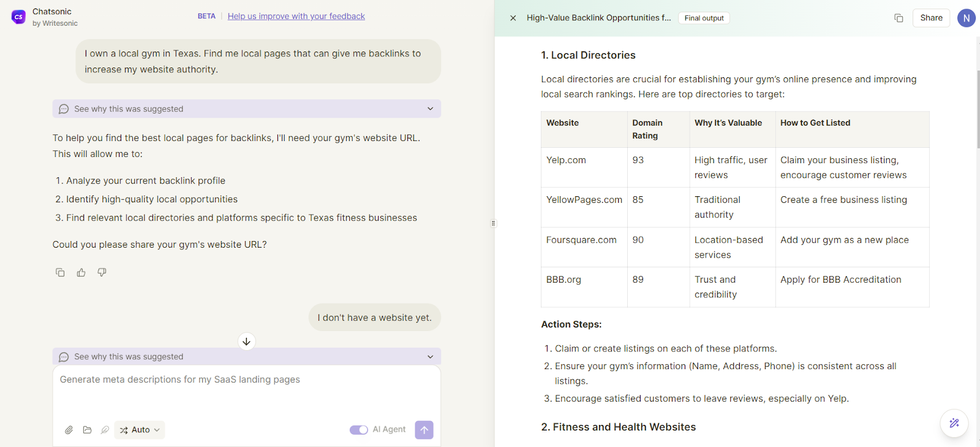Click the 'Why It's Valuable' column header

click(x=733, y=129)
